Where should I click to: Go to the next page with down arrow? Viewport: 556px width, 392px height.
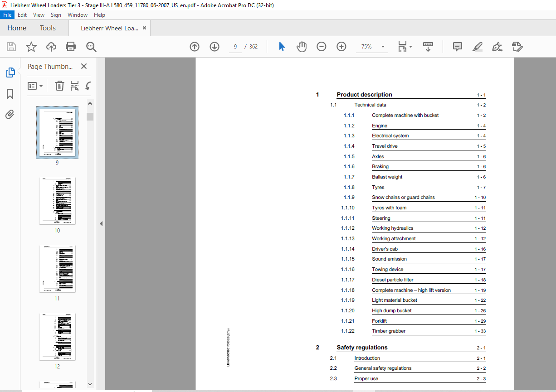tap(215, 47)
